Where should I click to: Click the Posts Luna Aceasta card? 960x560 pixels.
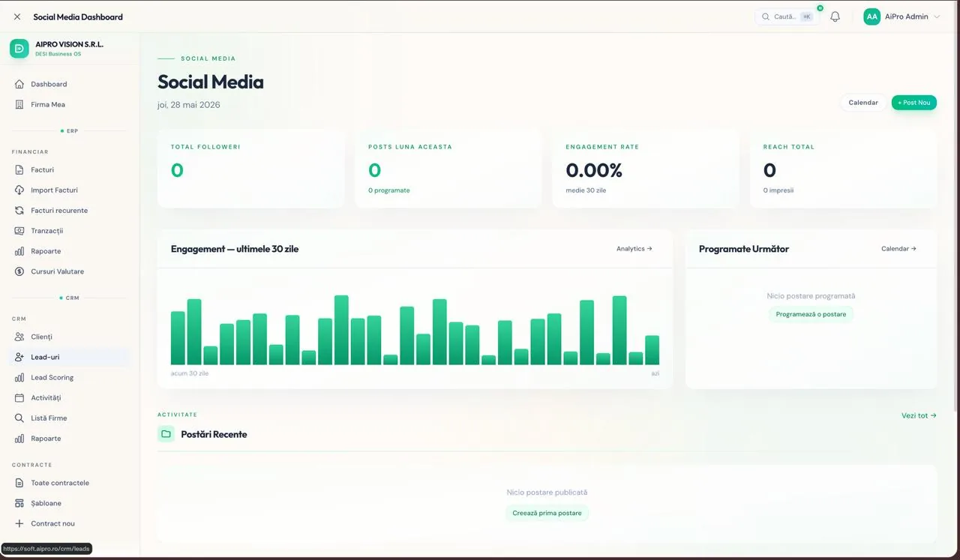tap(448, 169)
